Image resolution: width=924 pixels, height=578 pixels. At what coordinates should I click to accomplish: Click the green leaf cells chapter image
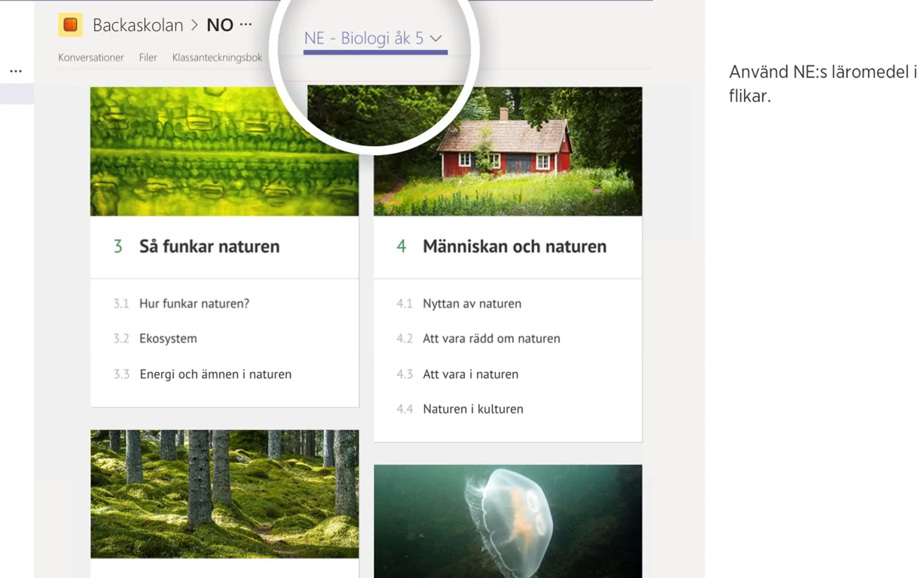225,151
